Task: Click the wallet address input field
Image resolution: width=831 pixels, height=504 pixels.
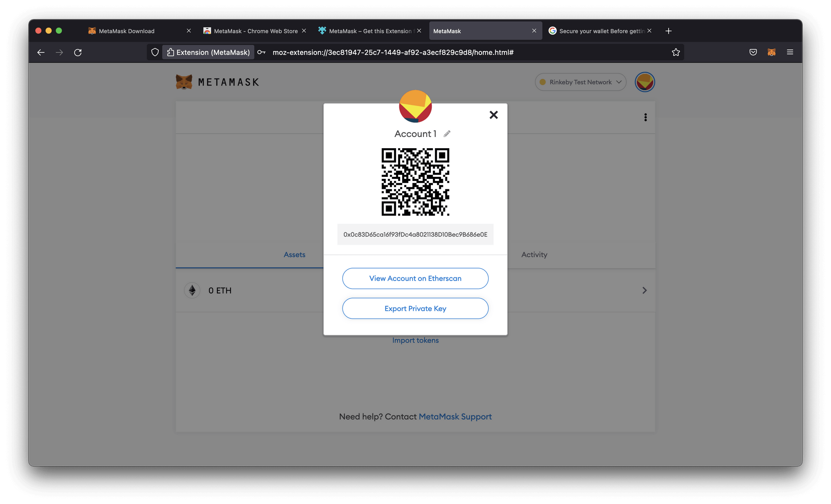Action: tap(415, 234)
